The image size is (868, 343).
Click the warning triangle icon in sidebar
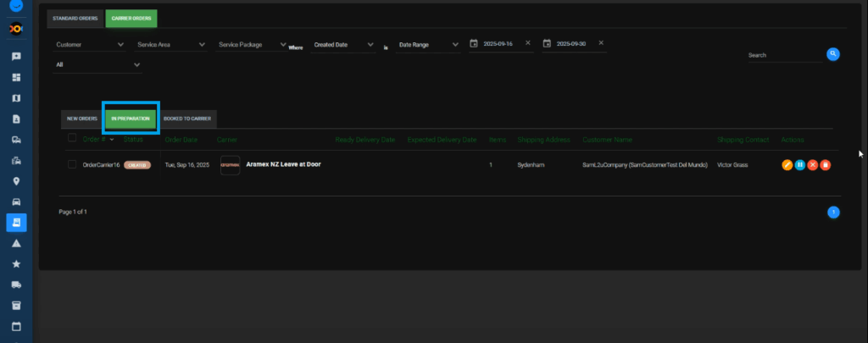pos(16,243)
